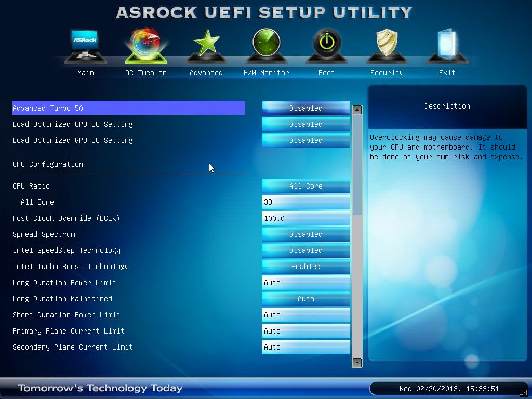The height and width of the screenshot is (399, 532).
Task: Open the Boot tab label
Action: pos(326,73)
